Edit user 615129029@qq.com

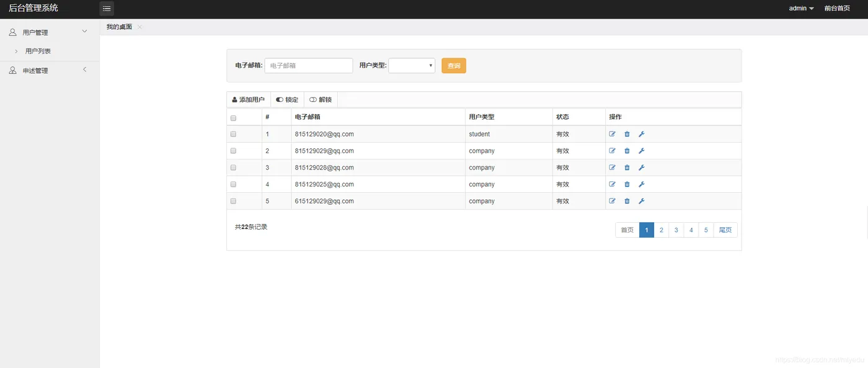pos(613,201)
